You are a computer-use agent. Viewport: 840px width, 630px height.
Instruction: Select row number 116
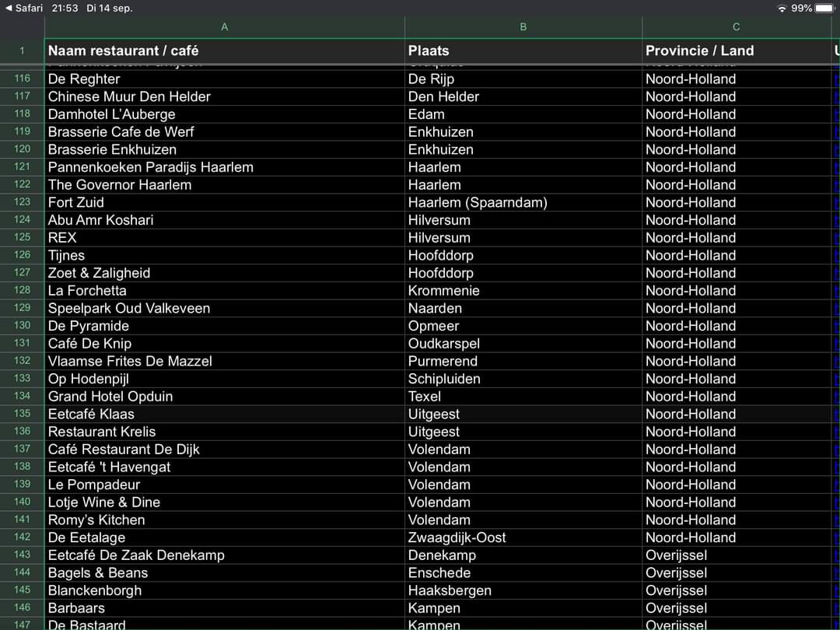(22, 79)
